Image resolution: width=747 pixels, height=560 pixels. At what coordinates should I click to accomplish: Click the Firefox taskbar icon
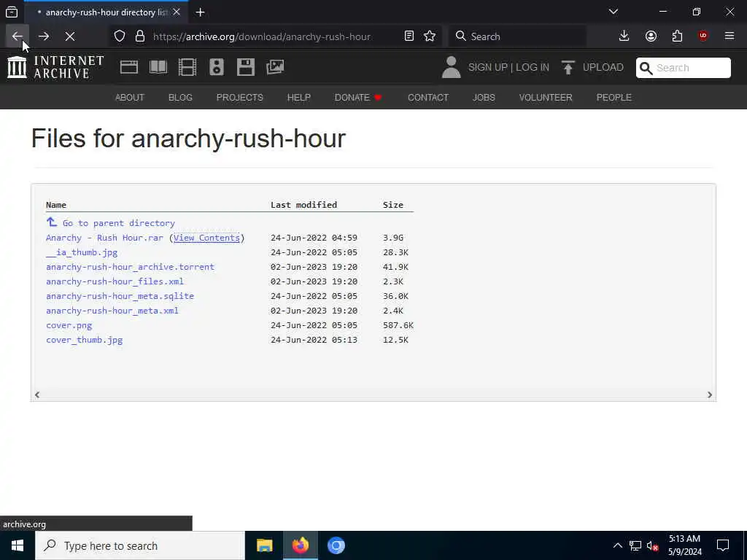(300, 545)
